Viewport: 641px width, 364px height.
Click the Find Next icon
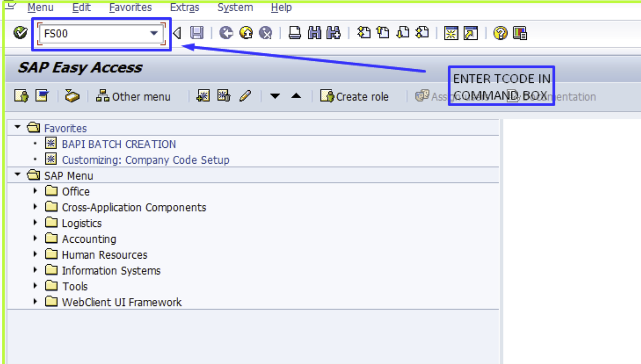coord(335,34)
